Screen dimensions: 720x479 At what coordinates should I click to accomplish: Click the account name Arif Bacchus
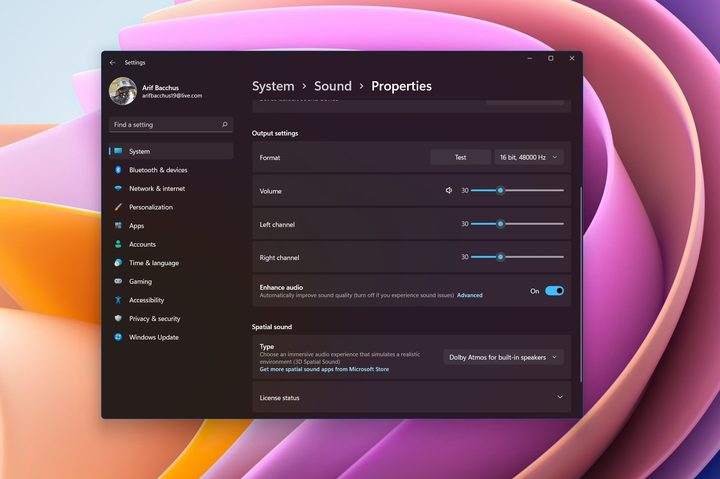point(160,87)
